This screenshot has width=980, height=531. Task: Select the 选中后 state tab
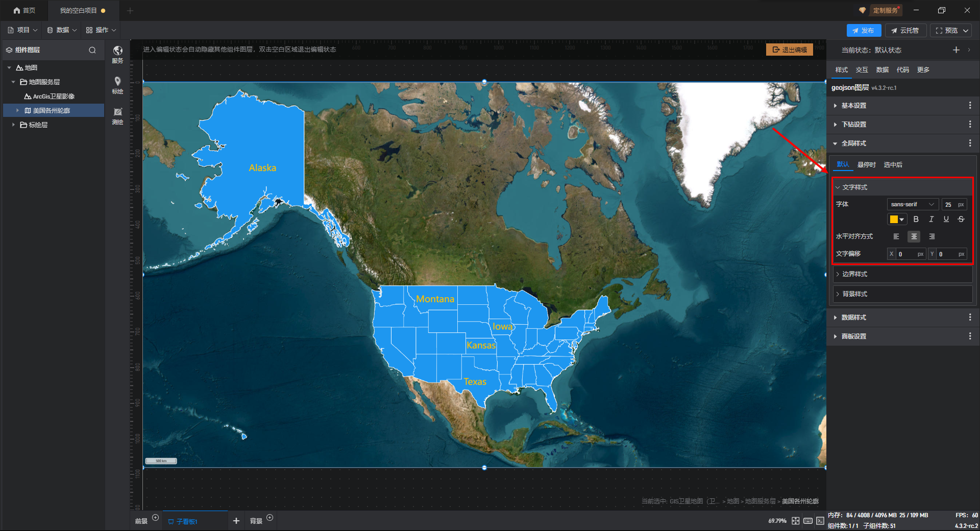[x=893, y=164]
